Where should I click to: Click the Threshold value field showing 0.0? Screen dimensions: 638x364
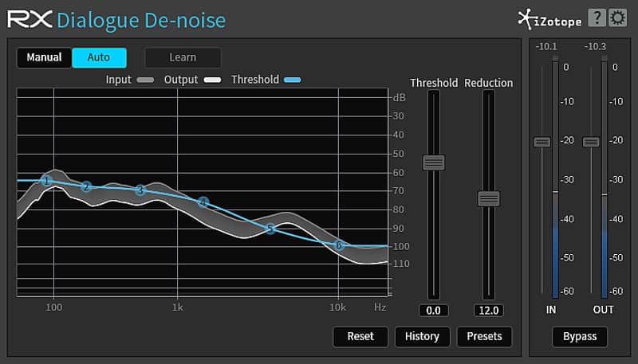tap(433, 311)
